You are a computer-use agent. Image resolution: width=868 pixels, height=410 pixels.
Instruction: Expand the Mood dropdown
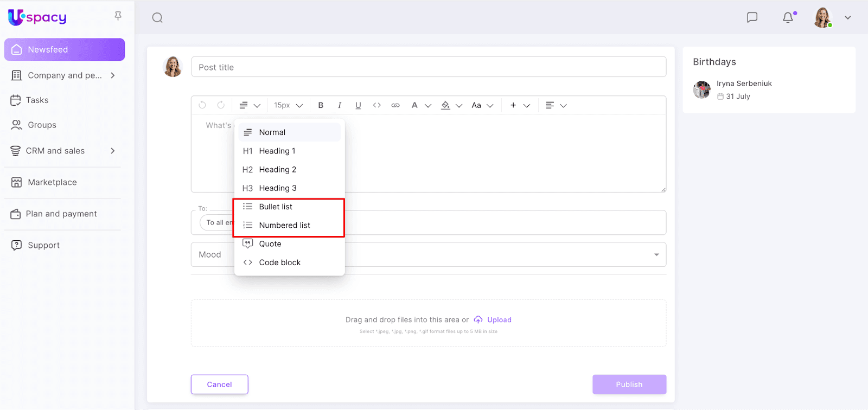656,254
